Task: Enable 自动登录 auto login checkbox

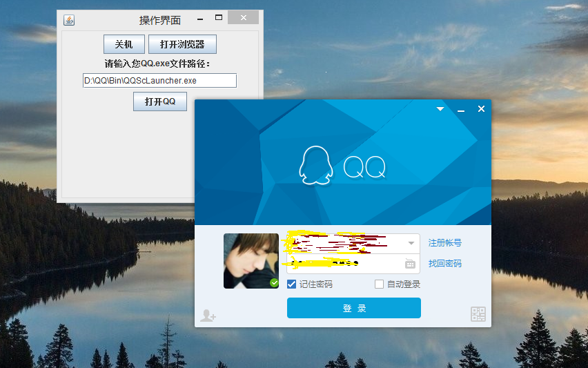Action: tap(379, 284)
